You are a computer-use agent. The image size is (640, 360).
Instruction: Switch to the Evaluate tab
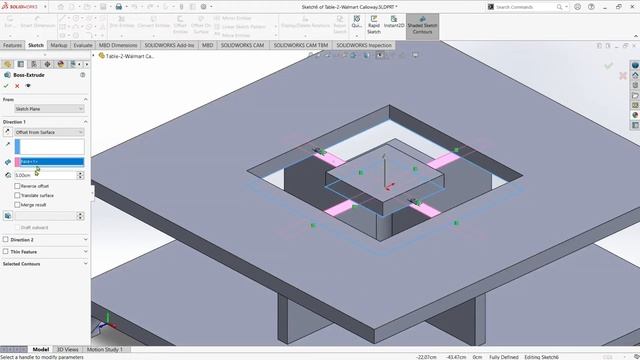pos(83,45)
